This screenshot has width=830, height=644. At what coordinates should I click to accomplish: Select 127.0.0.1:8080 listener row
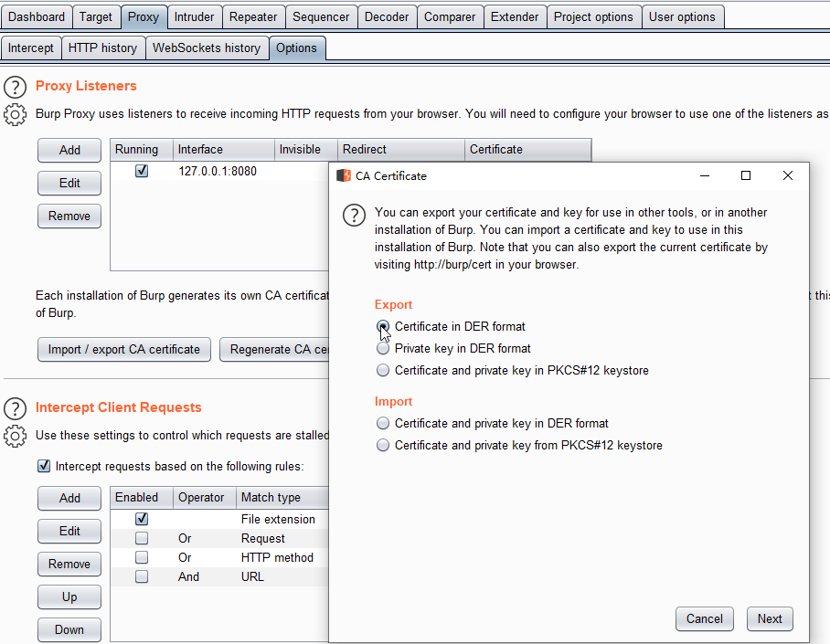(219, 172)
